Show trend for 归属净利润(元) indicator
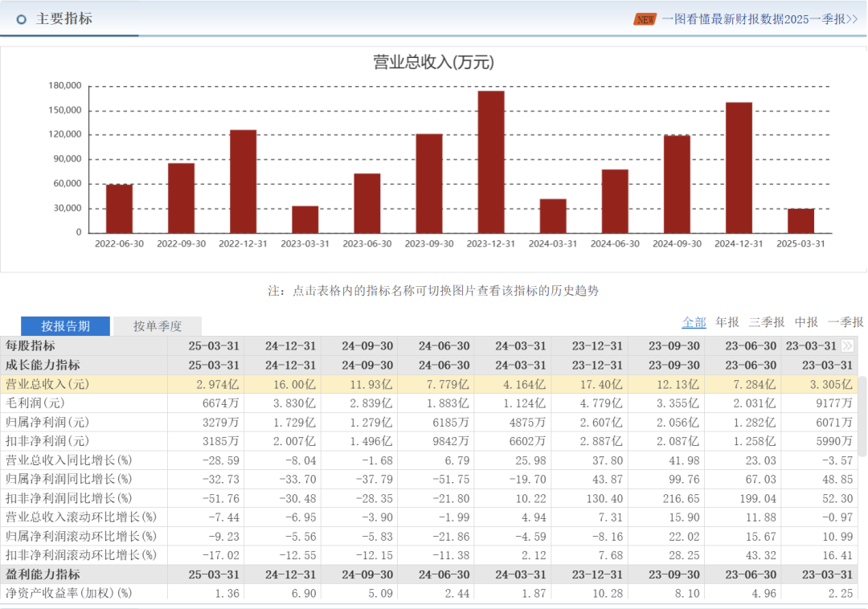This screenshot has width=868, height=609. [x=46, y=422]
